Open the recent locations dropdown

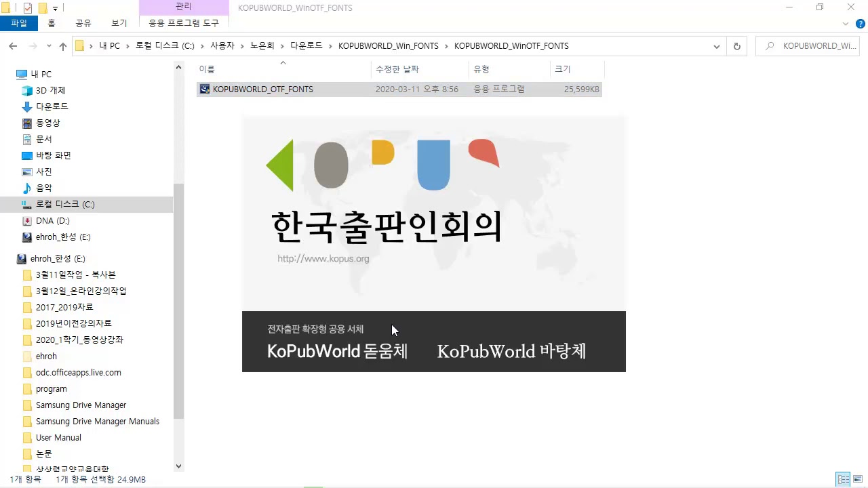coord(49,46)
